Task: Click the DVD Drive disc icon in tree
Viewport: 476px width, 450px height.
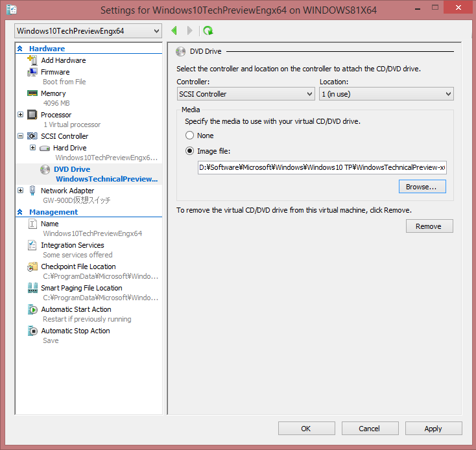Action: (45, 169)
